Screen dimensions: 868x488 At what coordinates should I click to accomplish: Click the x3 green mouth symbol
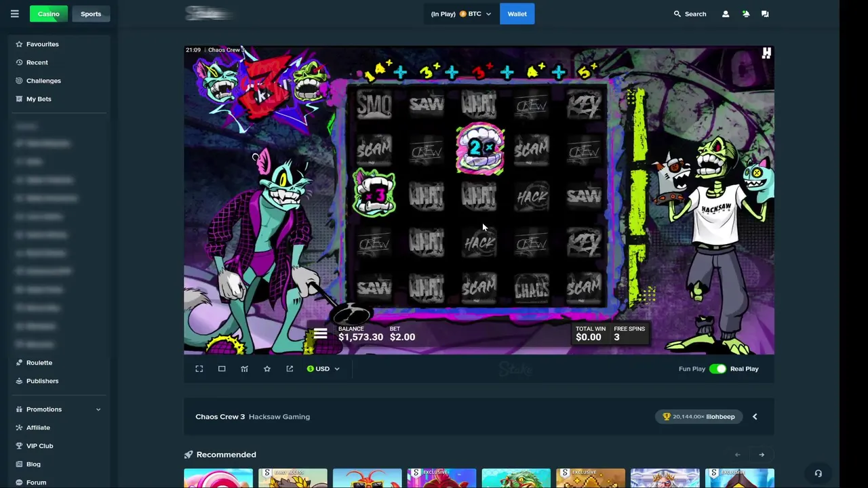374,195
